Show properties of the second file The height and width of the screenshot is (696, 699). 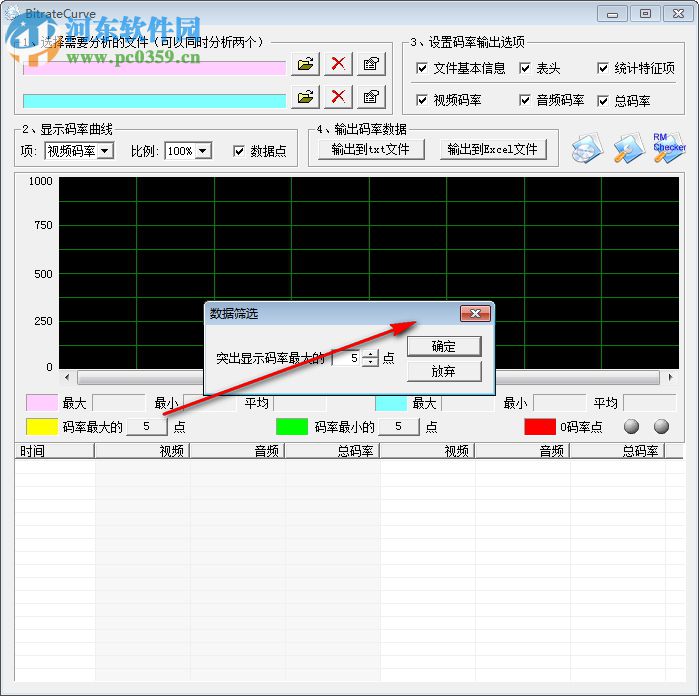(x=371, y=97)
